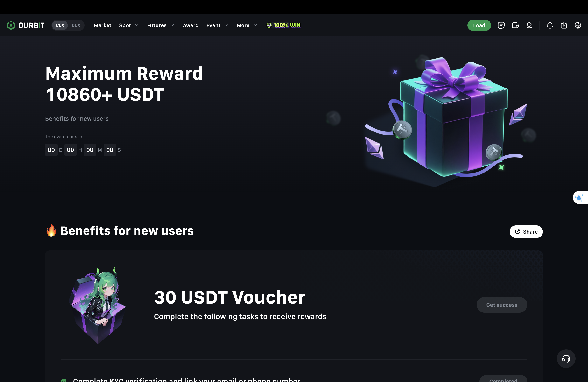
Task: Open the orders list icon in header
Action: pos(501,25)
